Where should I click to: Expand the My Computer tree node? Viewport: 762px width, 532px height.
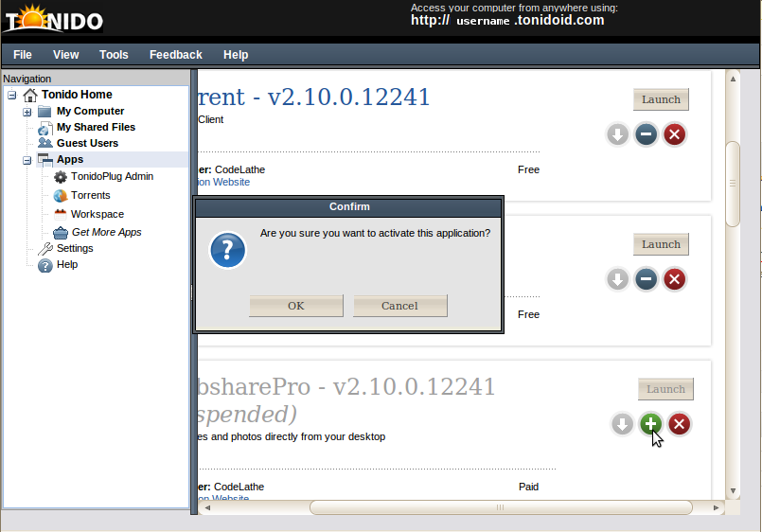pyautogui.click(x=27, y=112)
